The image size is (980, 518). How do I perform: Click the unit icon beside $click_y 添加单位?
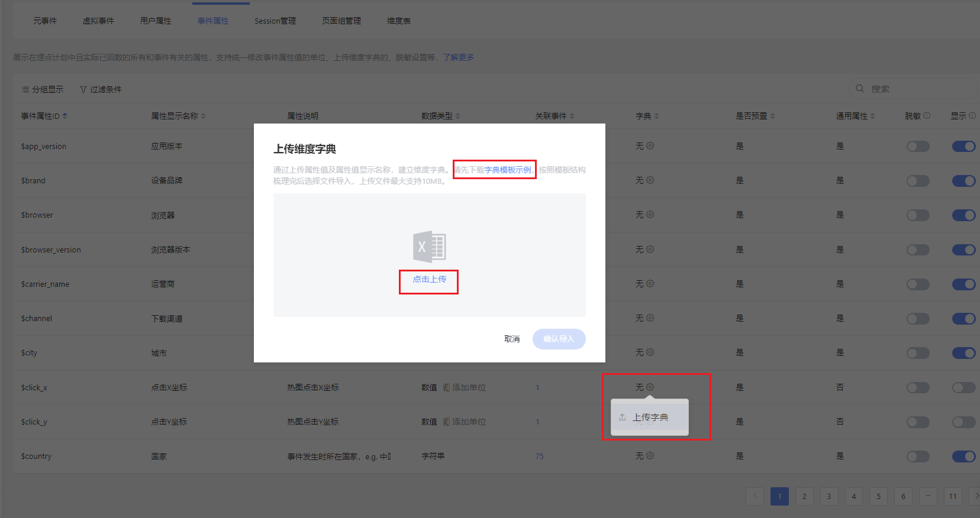pos(446,422)
